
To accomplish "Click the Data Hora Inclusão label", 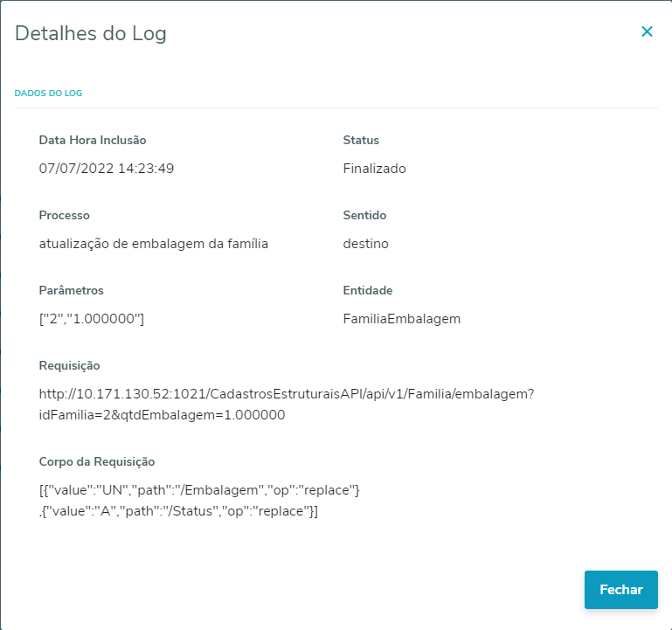I will click(93, 140).
